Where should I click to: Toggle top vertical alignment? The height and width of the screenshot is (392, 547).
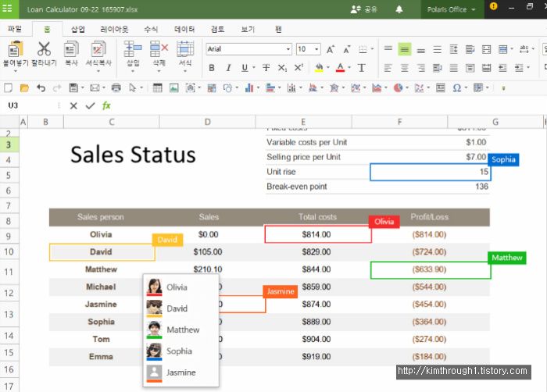tap(388, 49)
